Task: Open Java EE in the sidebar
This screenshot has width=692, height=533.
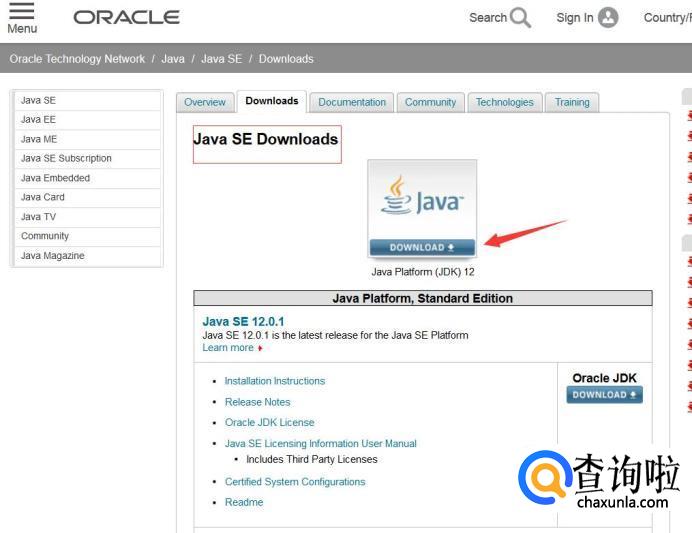Action: pyautogui.click(x=87, y=120)
